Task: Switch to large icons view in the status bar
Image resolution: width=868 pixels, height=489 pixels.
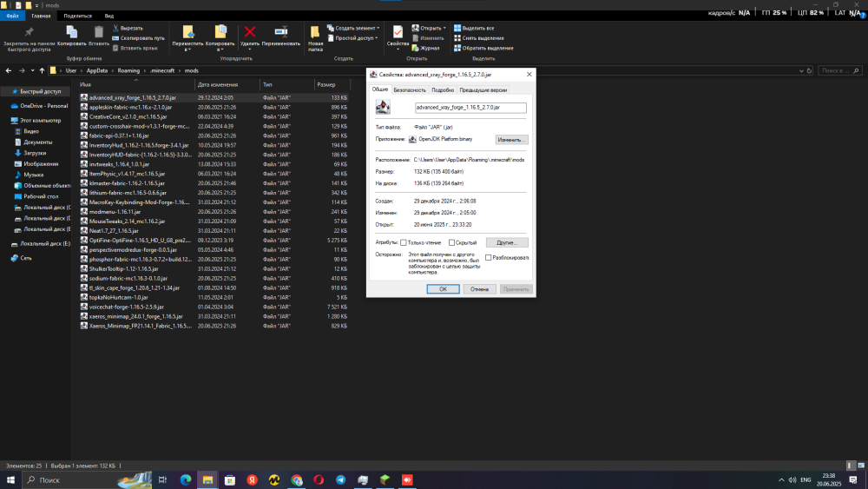Action: click(x=861, y=466)
